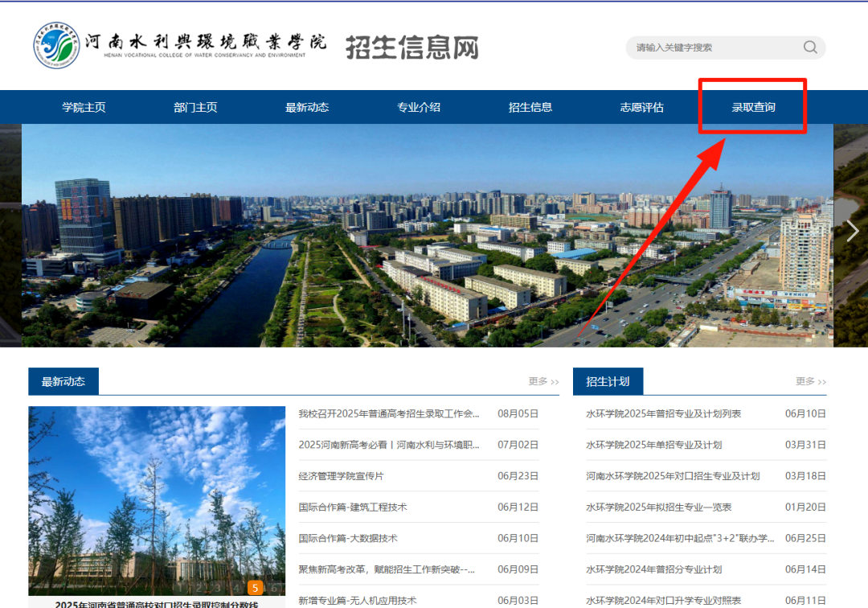
Task: Expand more items in 招生计划 section
Action: point(810,381)
